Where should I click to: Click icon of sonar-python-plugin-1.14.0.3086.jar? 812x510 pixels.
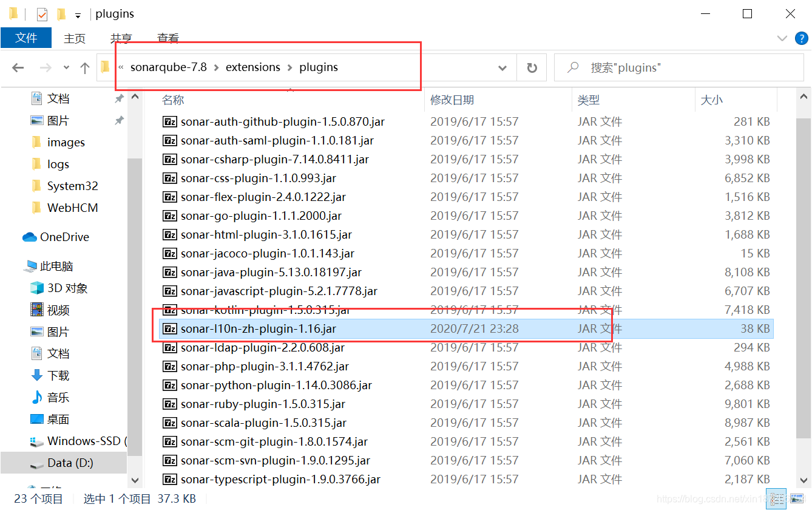pyautogui.click(x=170, y=385)
